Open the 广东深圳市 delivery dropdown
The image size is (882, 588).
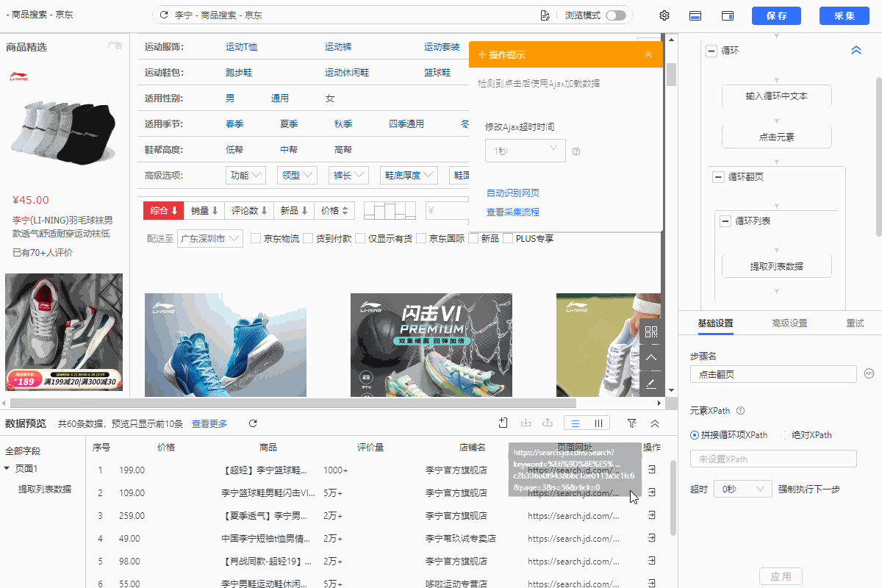[210, 238]
